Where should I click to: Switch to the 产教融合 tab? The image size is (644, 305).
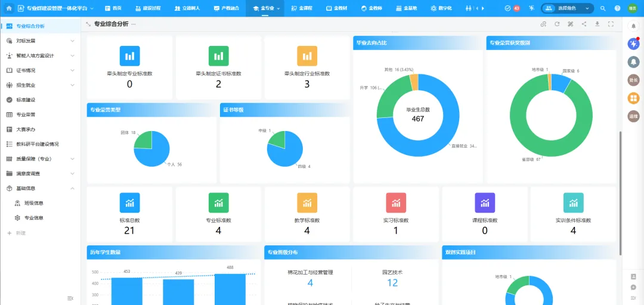point(226,8)
